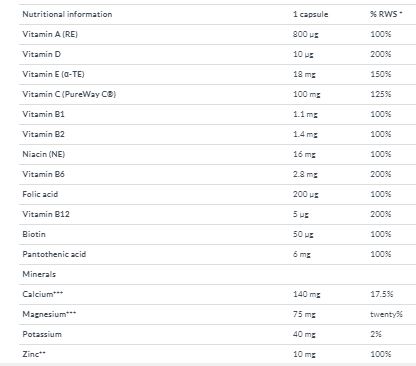Select the Vitamin B2 1.4 mg value

pyautogui.click(x=305, y=134)
